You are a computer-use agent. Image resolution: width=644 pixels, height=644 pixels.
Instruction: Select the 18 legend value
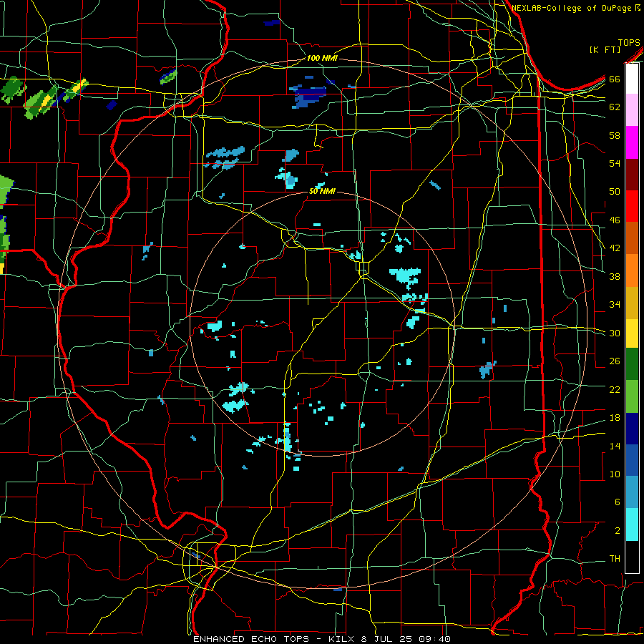coord(615,418)
